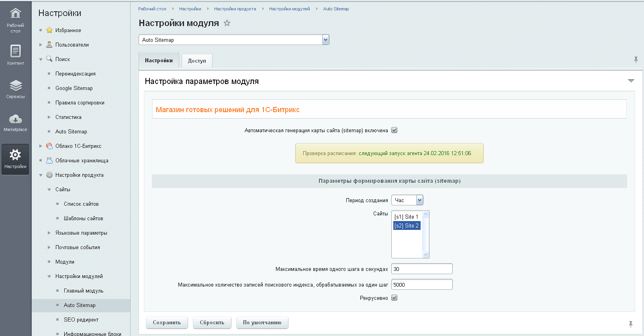Click the По умолчанию button

tap(262, 322)
